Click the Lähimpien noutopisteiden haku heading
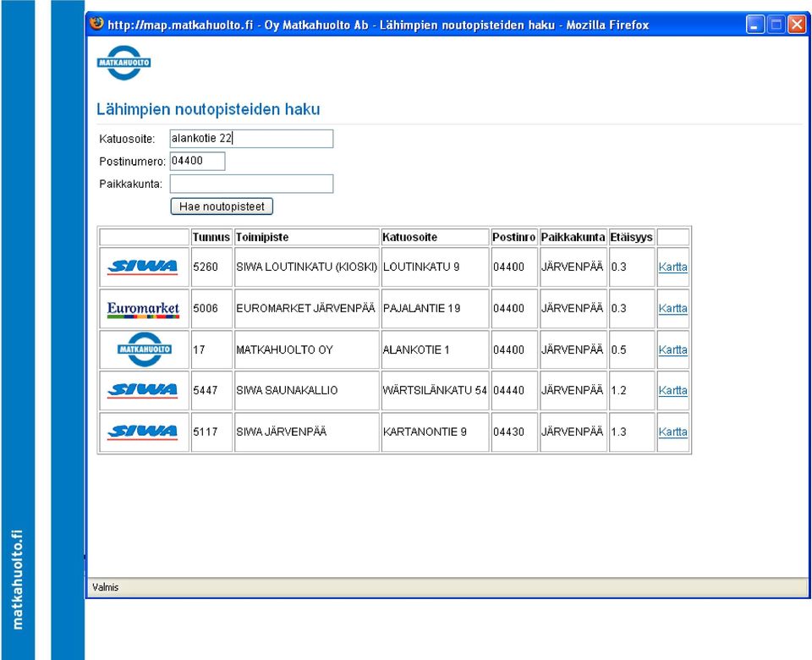This screenshot has width=812, height=660. click(208, 109)
